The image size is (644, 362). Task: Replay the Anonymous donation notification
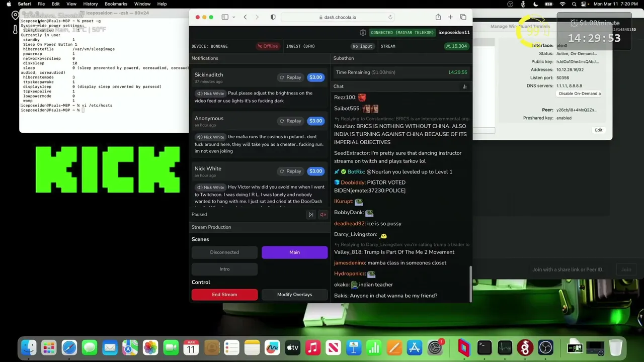click(290, 121)
